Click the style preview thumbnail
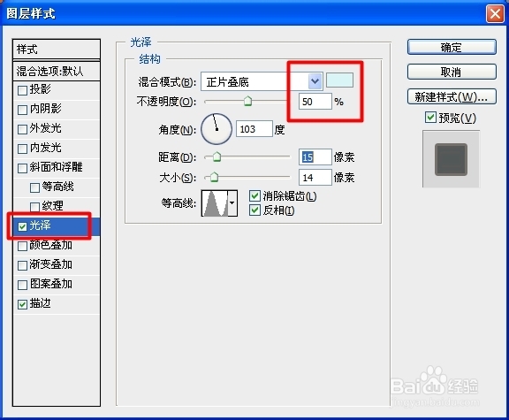Viewport: 509px width, 420px height. click(451, 159)
